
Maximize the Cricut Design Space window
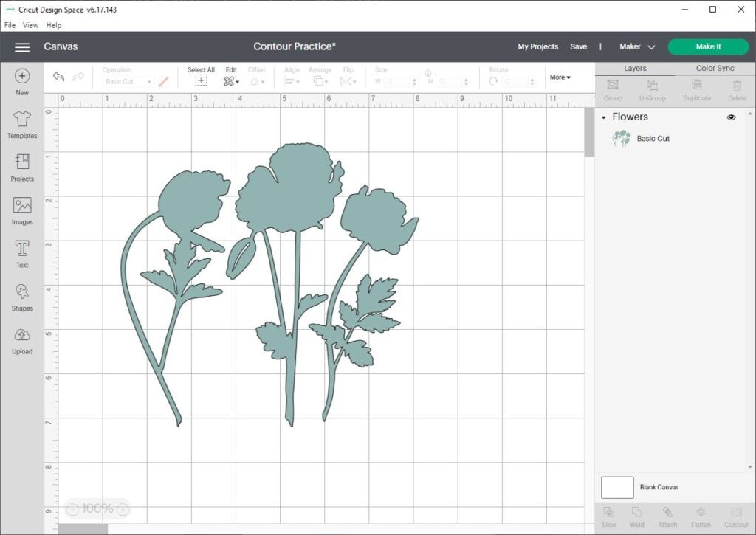point(713,9)
